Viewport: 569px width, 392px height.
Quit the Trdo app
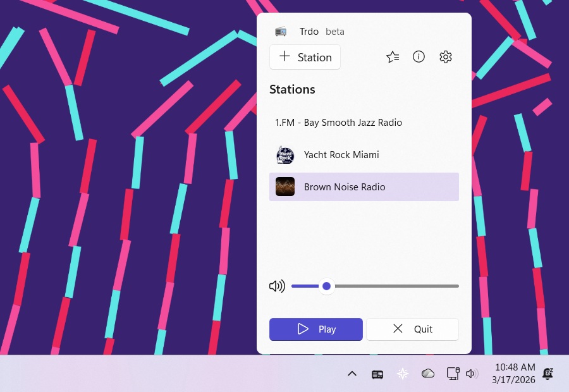tap(412, 329)
